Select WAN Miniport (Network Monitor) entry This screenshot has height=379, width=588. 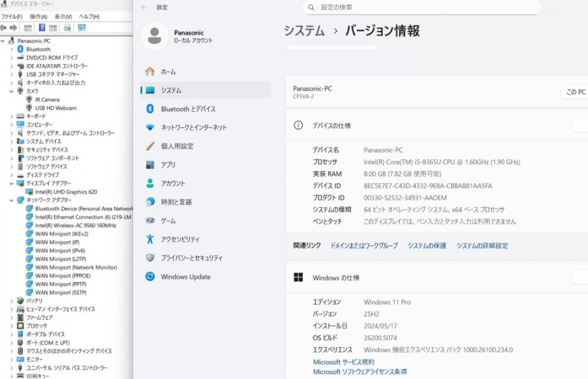(76, 267)
